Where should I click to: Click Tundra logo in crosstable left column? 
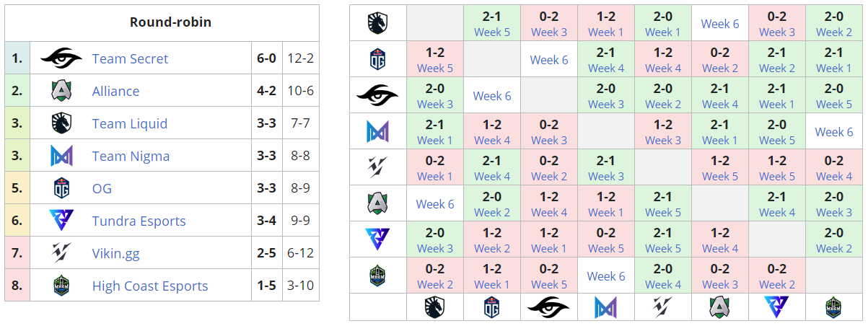pyautogui.click(x=377, y=239)
